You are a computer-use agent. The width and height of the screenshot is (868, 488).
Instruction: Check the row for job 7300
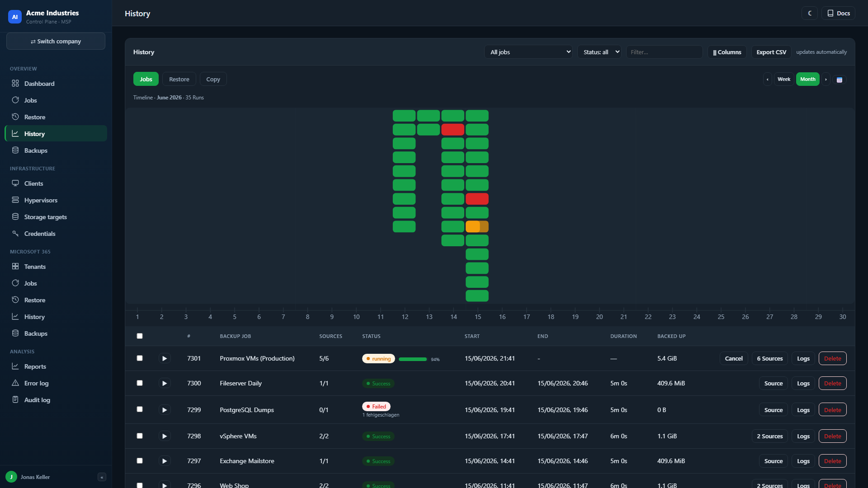click(140, 383)
